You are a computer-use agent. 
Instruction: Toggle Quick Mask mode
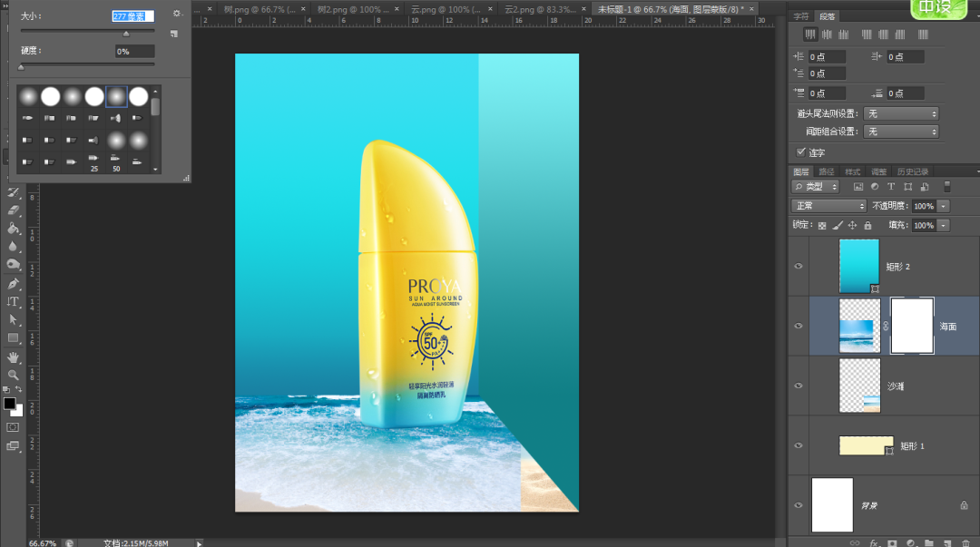pos(13,427)
